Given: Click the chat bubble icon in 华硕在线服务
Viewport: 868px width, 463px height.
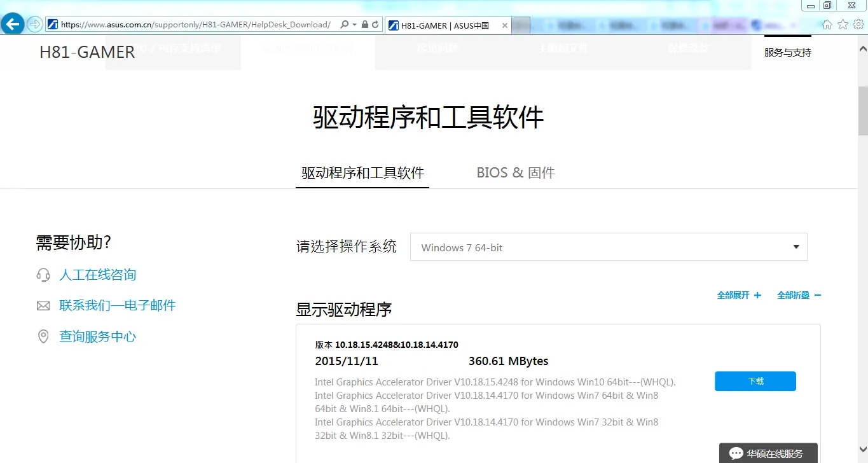Looking at the screenshot, I should (x=736, y=453).
